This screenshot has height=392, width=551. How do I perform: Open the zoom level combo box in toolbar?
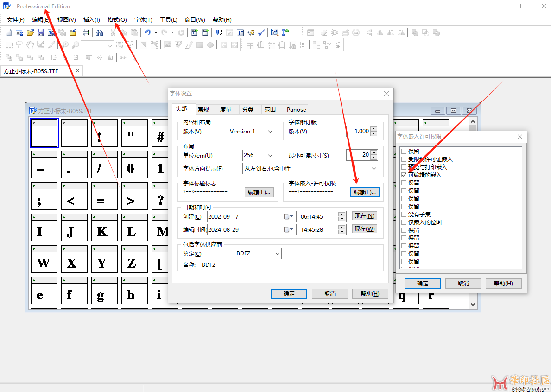(x=97, y=45)
